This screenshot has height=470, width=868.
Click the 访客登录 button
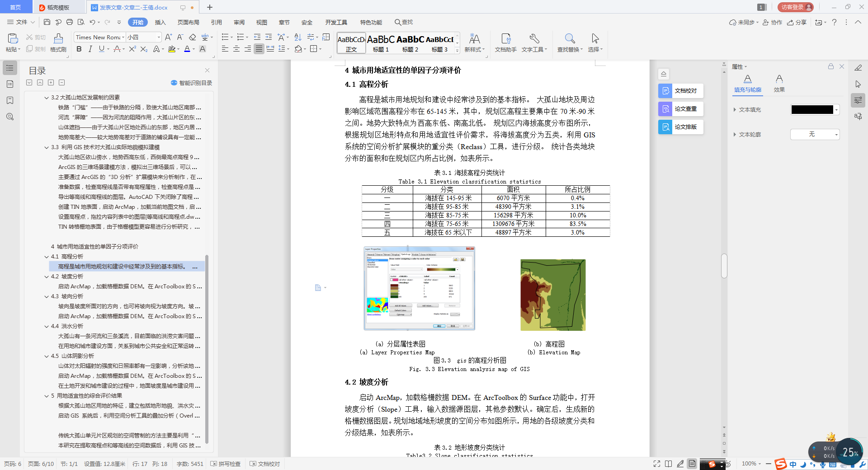[795, 7]
